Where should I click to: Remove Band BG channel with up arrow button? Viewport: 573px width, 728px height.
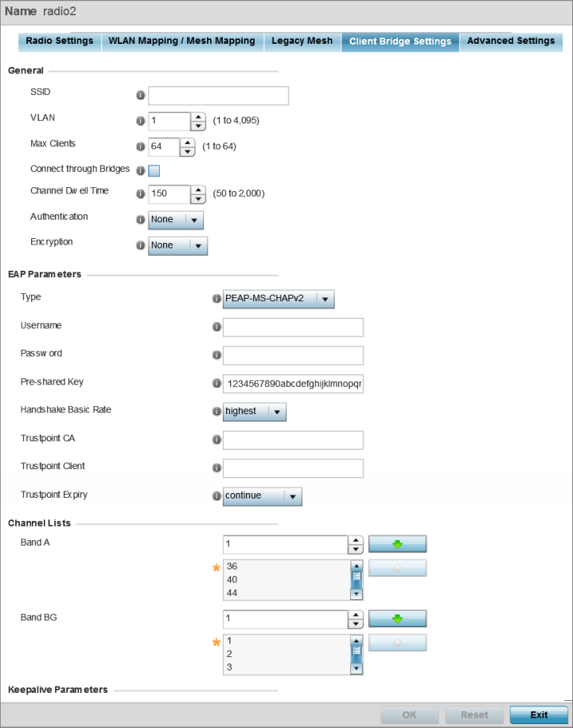coord(398,643)
